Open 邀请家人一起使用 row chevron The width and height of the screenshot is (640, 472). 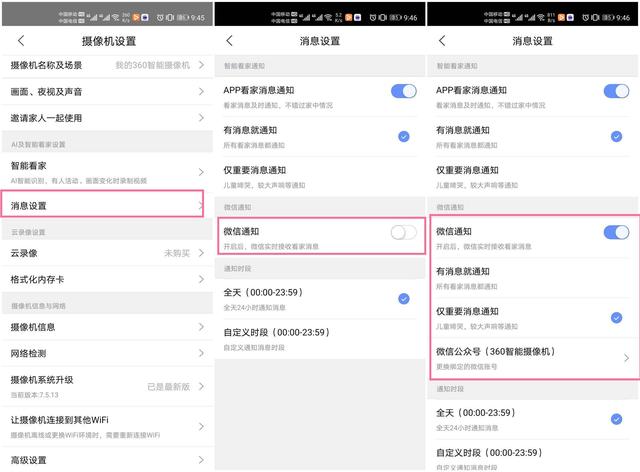click(201, 118)
